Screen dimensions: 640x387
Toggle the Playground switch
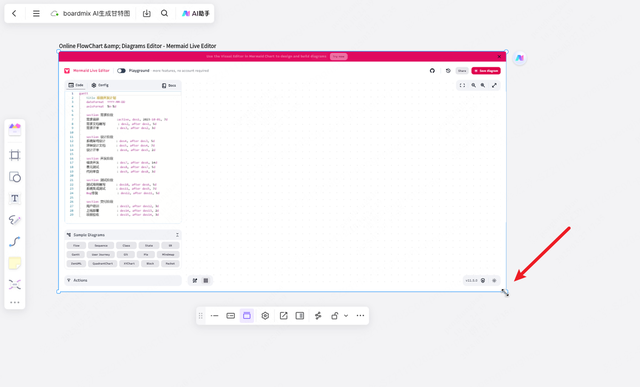[x=121, y=71]
